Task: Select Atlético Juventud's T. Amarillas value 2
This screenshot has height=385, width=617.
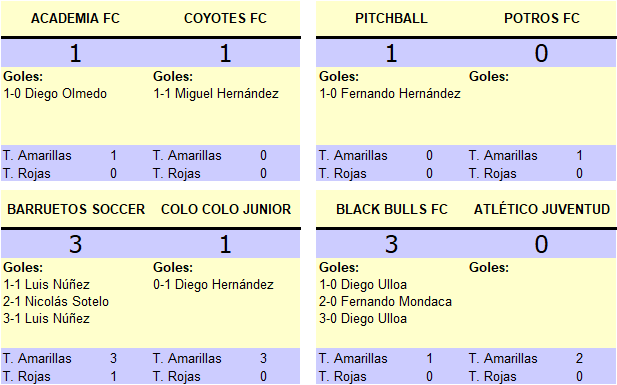Action: tap(579, 358)
